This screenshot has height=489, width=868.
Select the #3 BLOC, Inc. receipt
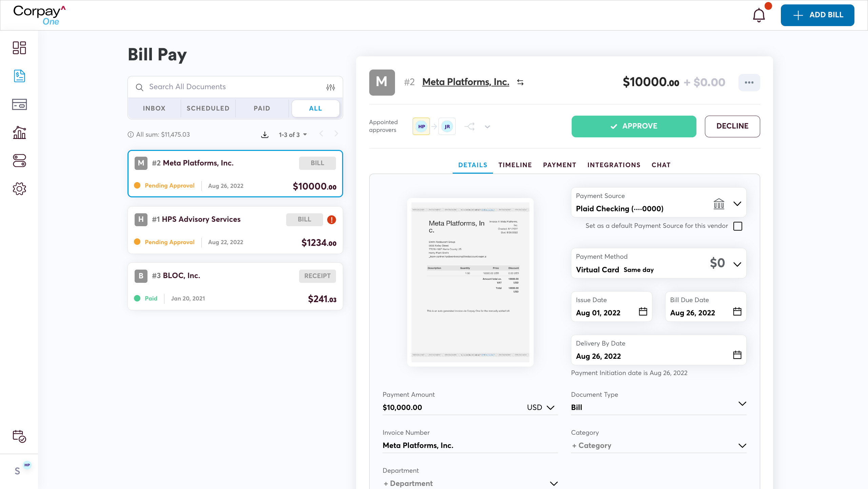coord(235,287)
